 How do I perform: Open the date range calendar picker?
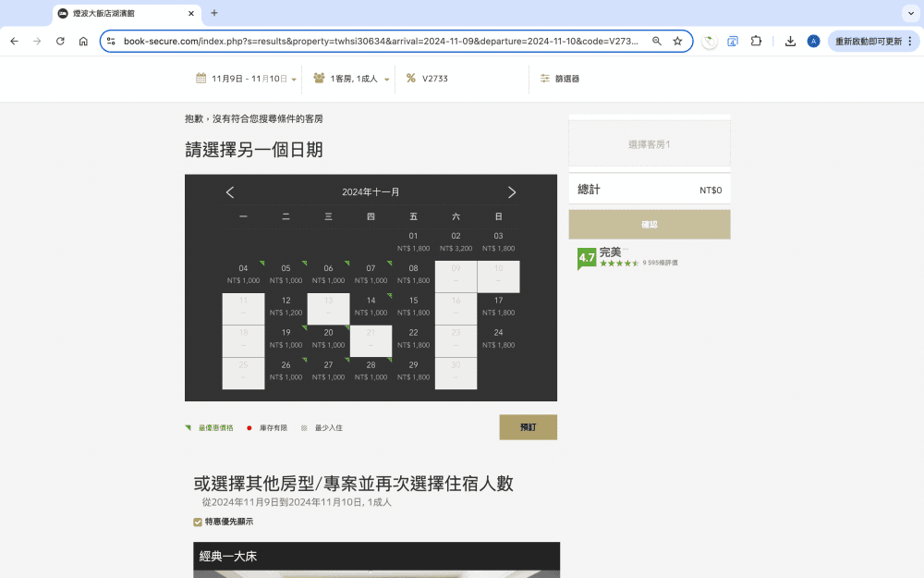[201, 79]
